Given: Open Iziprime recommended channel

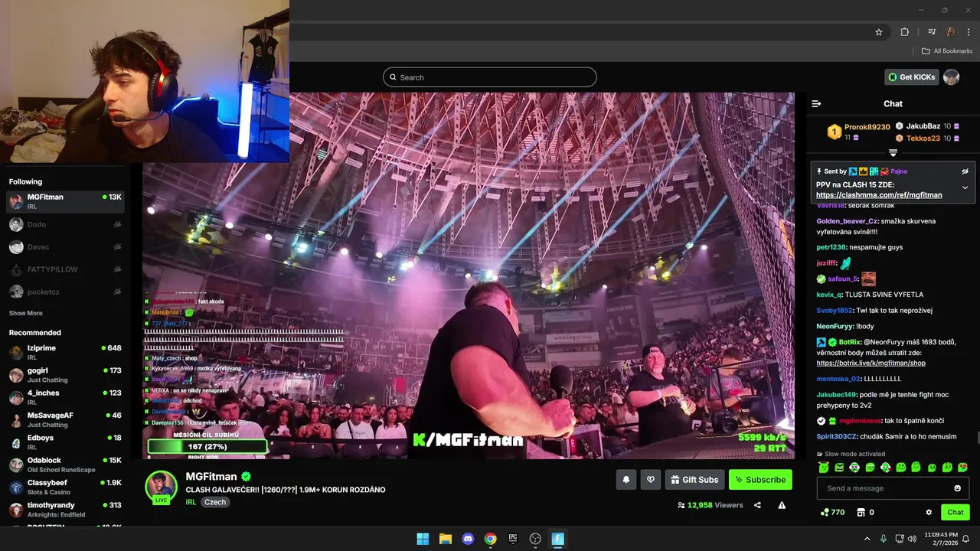Looking at the screenshot, I should pos(65,352).
